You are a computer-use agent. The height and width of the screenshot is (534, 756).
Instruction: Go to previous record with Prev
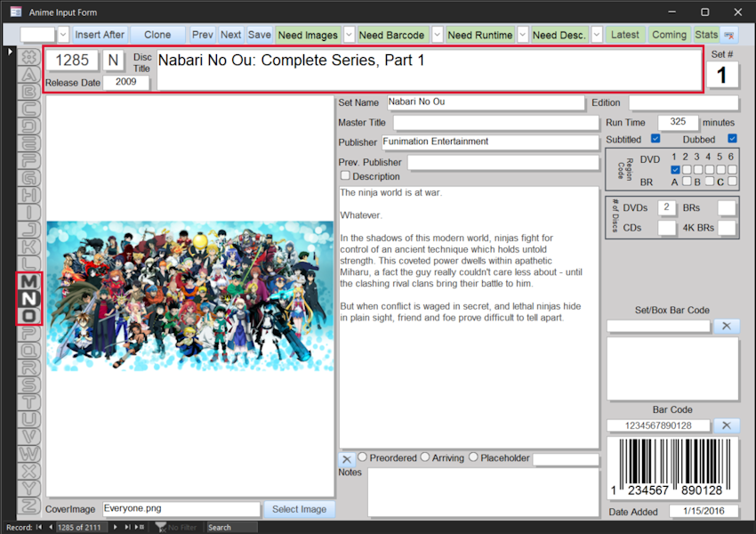203,35
